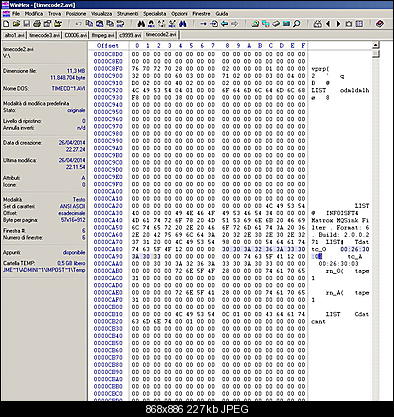The width and height of the screenshot is (394, 417).
Task: Click the '11.848.704 byte' file size
Action: (68, 78)
